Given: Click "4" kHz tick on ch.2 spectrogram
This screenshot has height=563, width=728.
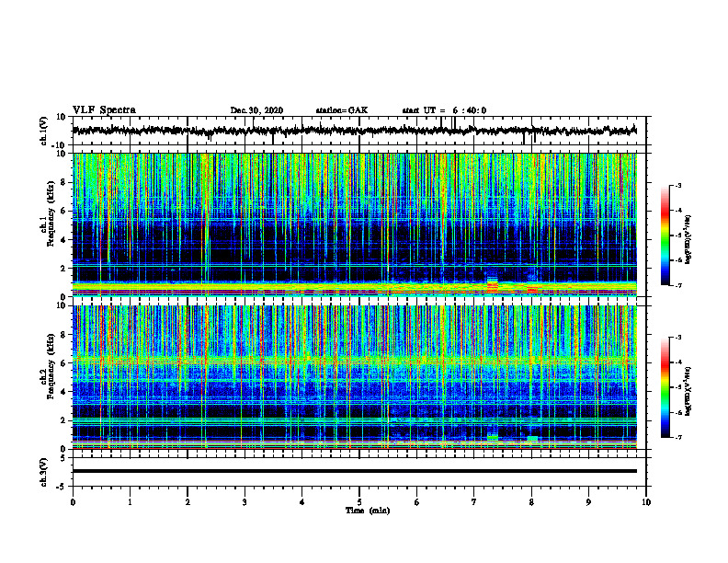Looking at the screenshot, I should tap(63, 392).
